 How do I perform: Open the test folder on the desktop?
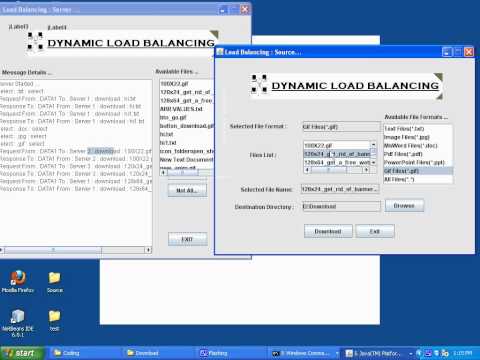[54, 321]
